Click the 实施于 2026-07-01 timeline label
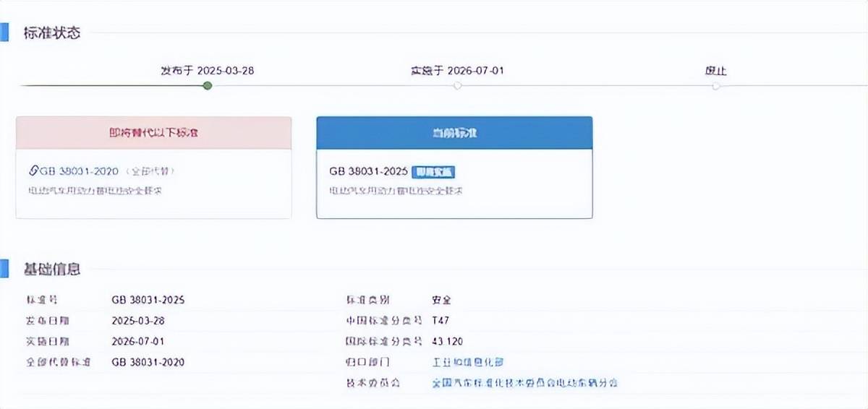868x409 pixels. pos(457,71)
